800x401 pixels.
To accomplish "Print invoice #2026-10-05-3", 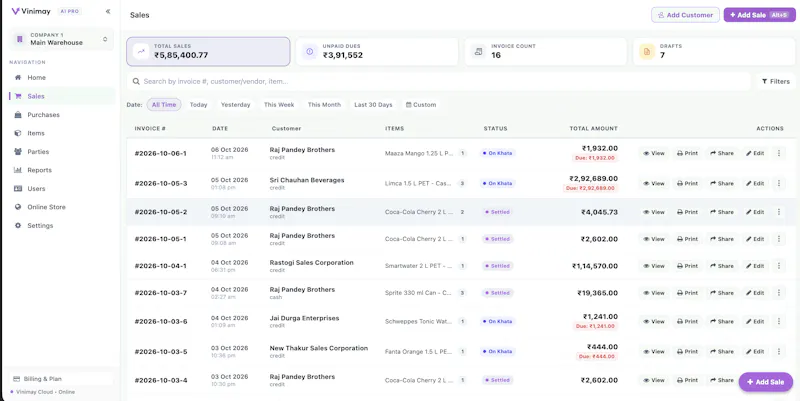I will coord(687,183).
